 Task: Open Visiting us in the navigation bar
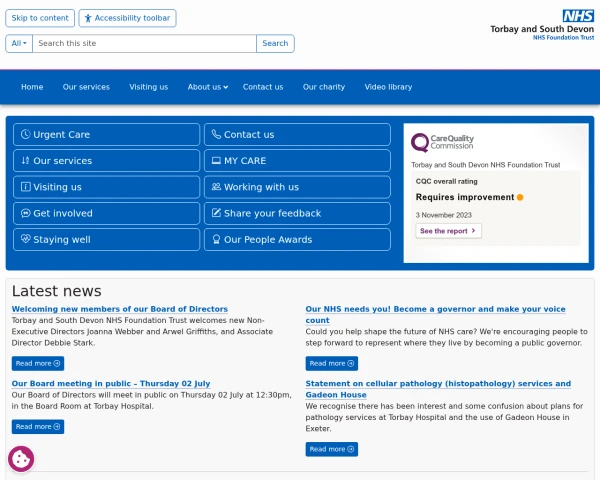coord(148,87)
